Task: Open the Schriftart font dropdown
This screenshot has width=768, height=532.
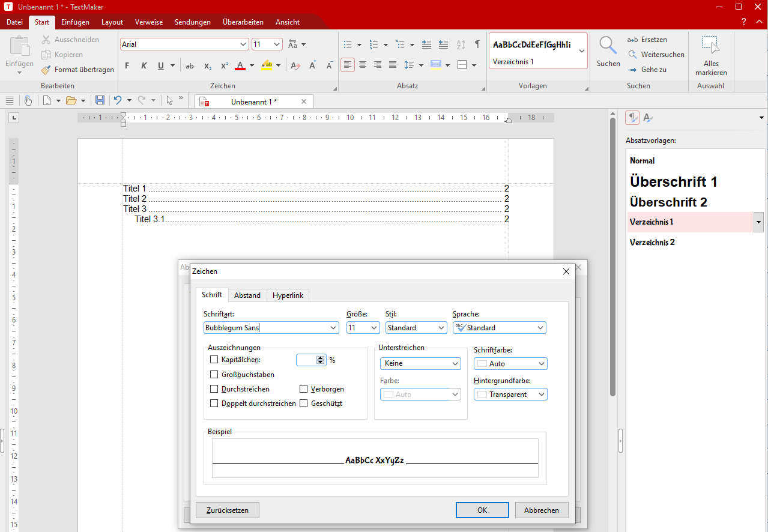Action: (333, 328)
